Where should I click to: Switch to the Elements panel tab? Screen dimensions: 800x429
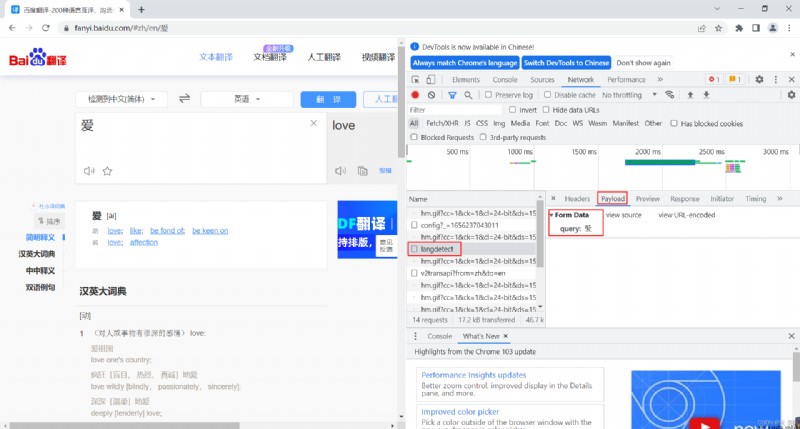[466, 80]
